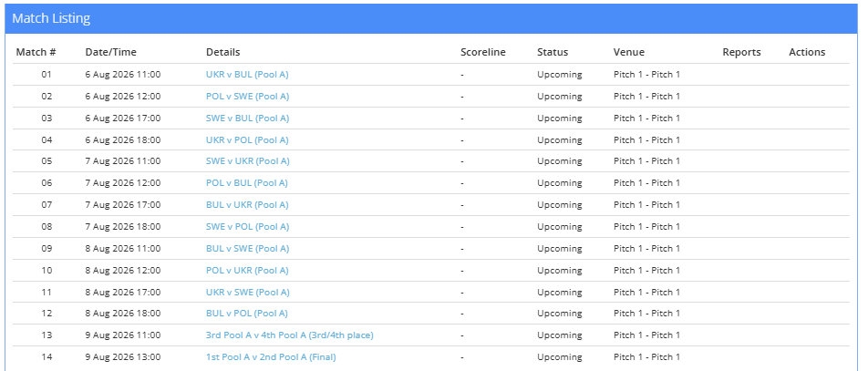
Task: Click the Match # column header
Action: pyautogui.click(x=36, y=52)
